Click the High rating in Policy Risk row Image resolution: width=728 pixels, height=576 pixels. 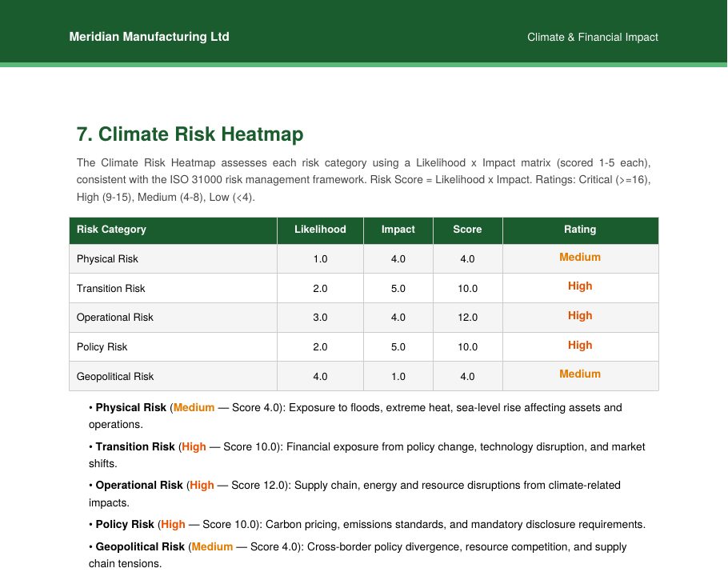(x=580, y=346)
